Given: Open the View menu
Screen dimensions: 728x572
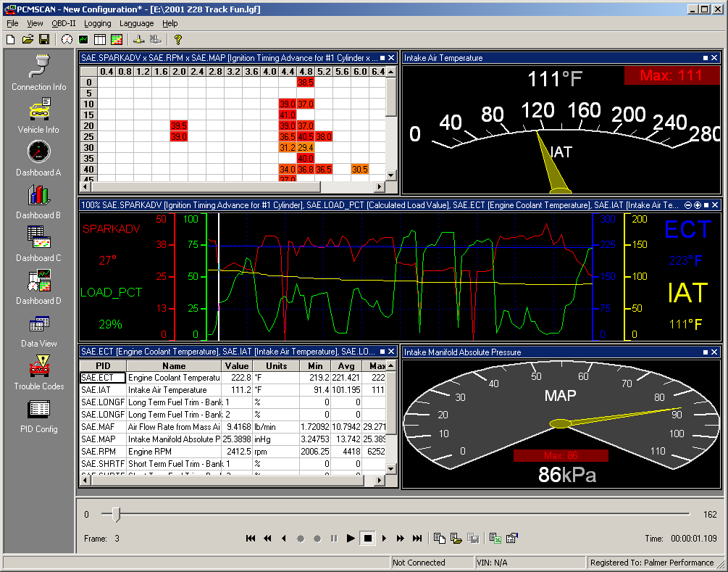Looking at the screenshot, I should 35,23.
